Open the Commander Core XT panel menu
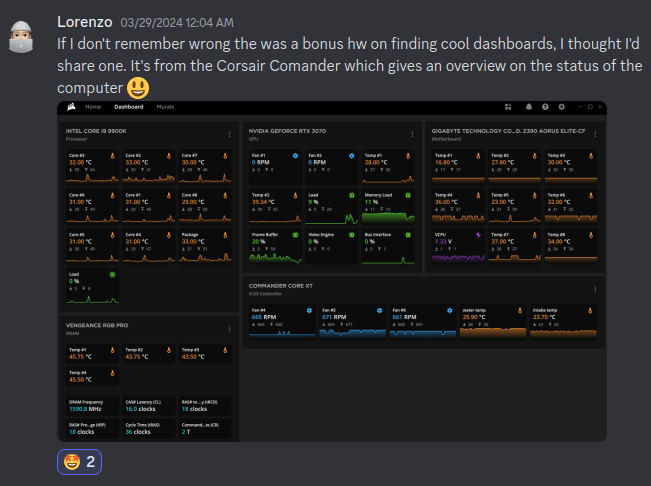This screenshot has height=486, width=651. (x=595, y=289)
